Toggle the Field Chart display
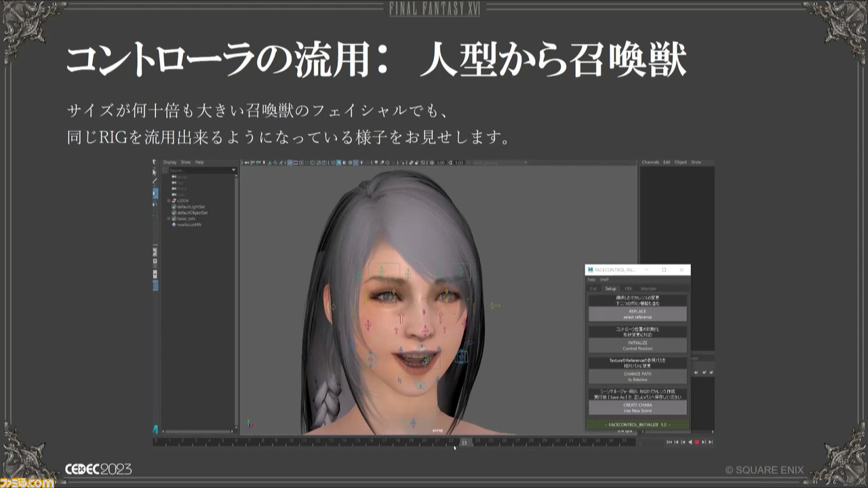 [313, 163]
